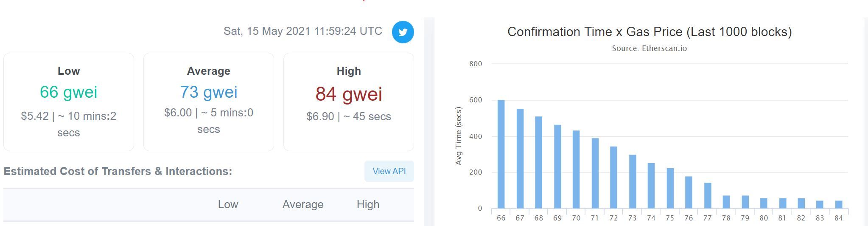Click the 66 gwei green price value
868x226 pixels.
click(69, 92)
